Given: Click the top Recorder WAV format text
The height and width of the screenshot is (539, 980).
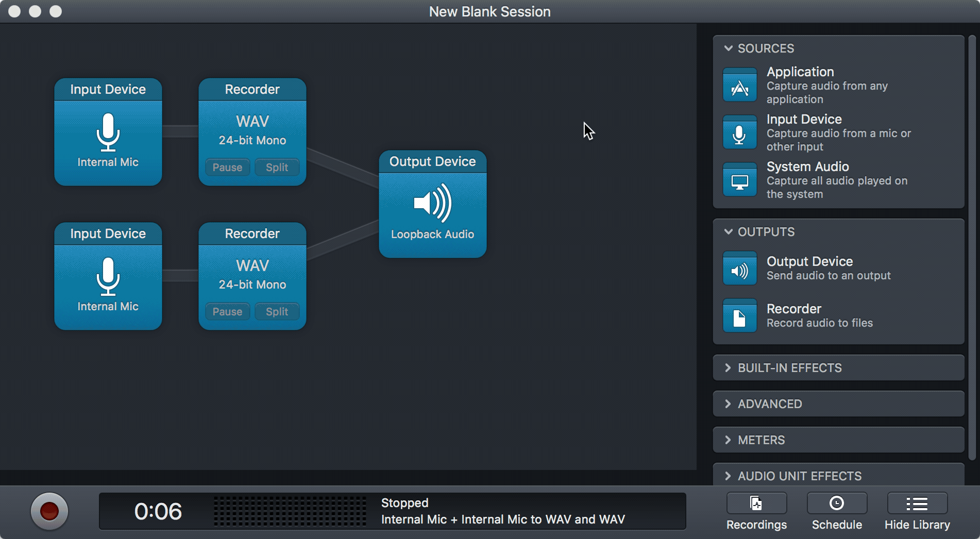Looking at the screenshot, I should pyautogui.click(x=252, y=122).
